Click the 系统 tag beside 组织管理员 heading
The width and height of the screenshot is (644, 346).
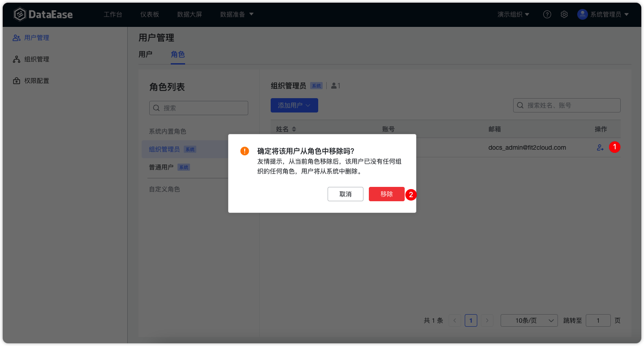pos(316,86)
